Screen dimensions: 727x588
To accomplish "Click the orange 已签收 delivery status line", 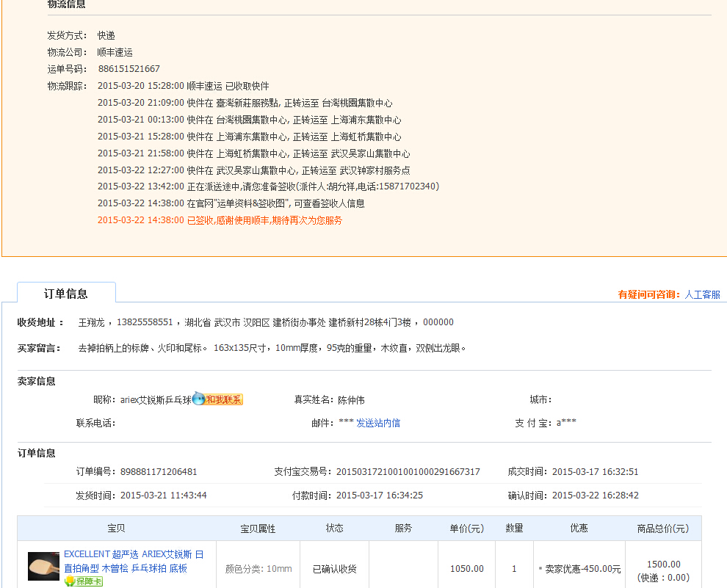I will coord(220,220).
